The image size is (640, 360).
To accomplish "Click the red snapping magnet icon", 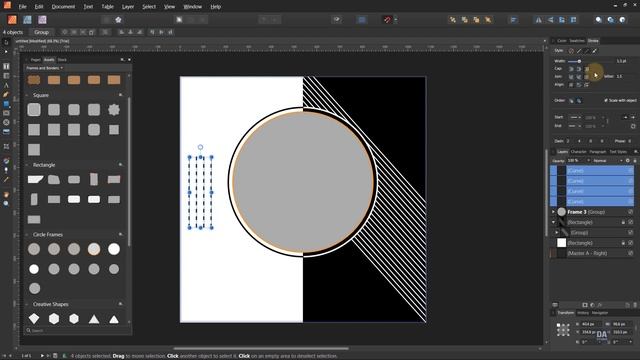I will [387, 20].
